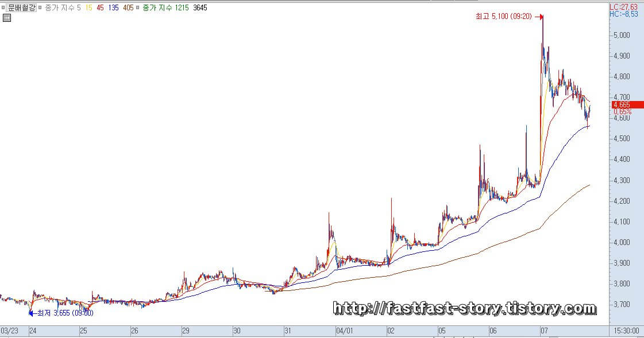Toggle the square marker before 종가 지수 5
644x338 pixels.
[x=40, y=7]
